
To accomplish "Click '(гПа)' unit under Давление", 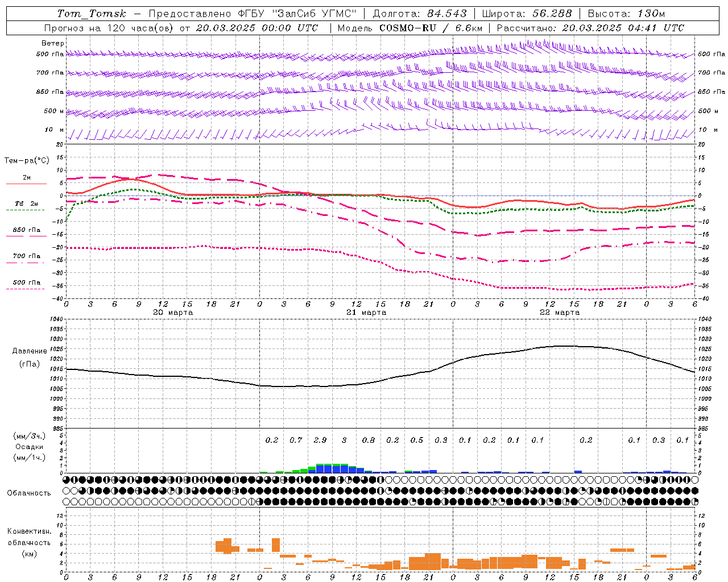I will tap(30, 364).
